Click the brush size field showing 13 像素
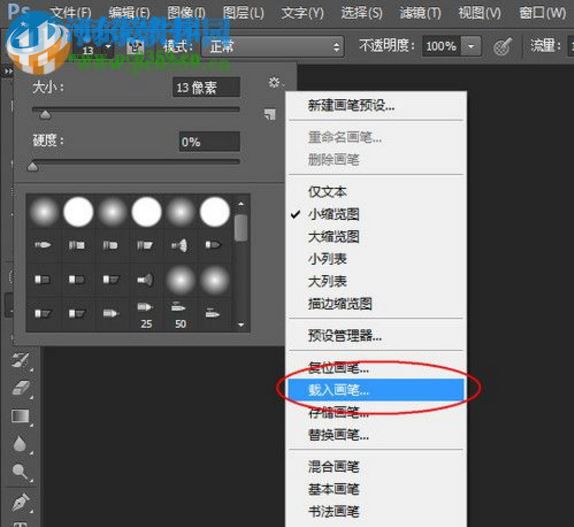Viewport: 574px width, 527px height. point(206,87)
